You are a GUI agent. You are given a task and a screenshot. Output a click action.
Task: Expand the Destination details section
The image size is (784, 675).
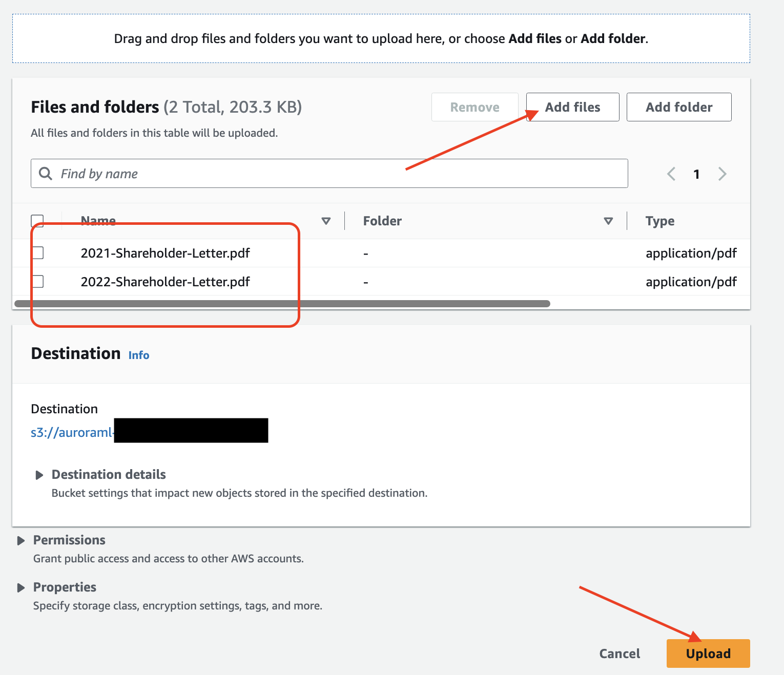(39, 475)
